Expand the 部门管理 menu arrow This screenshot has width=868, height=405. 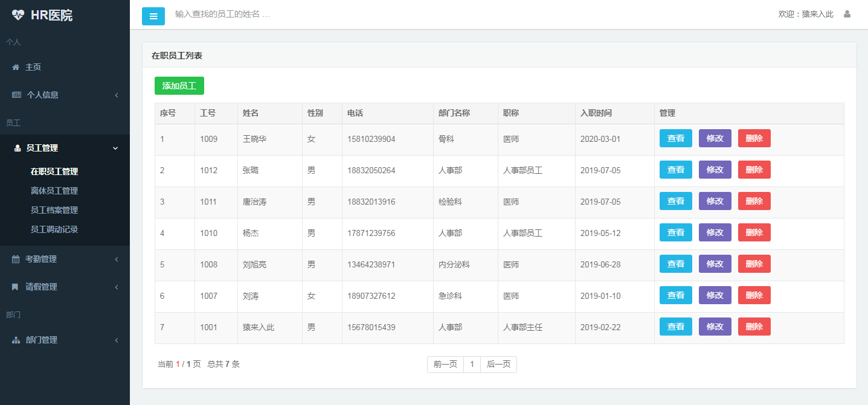(116, 340)
